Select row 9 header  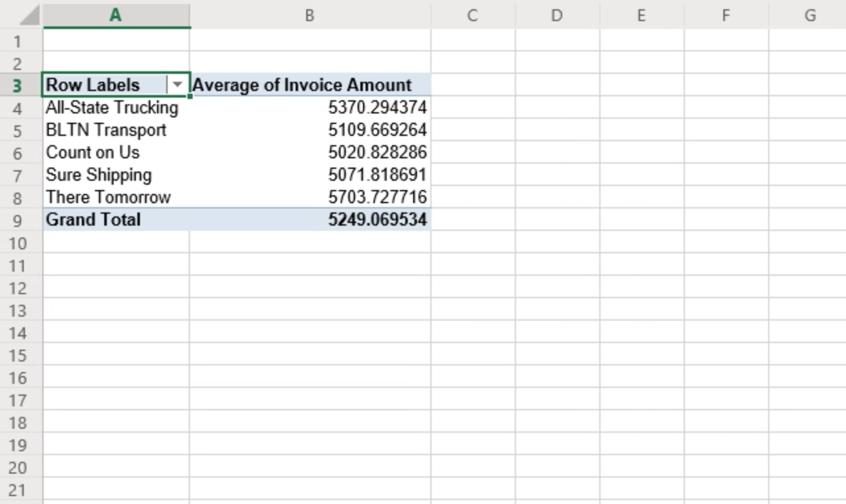(x=21, y=220)
